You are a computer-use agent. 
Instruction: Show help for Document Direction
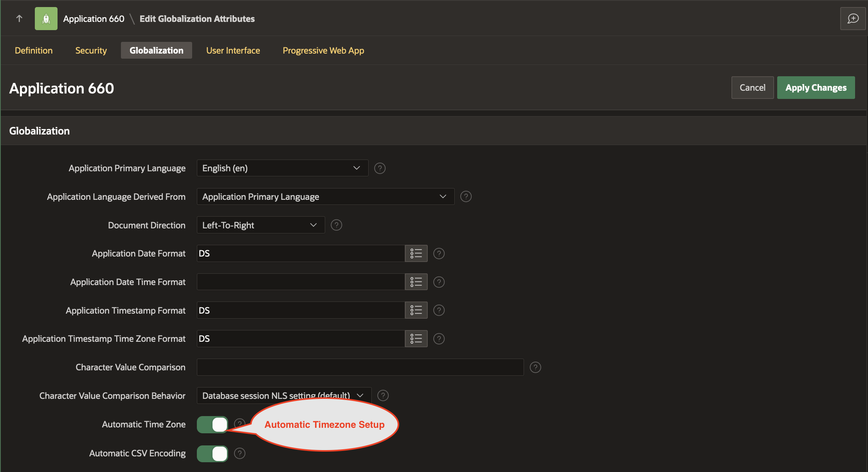coord(336,225)
